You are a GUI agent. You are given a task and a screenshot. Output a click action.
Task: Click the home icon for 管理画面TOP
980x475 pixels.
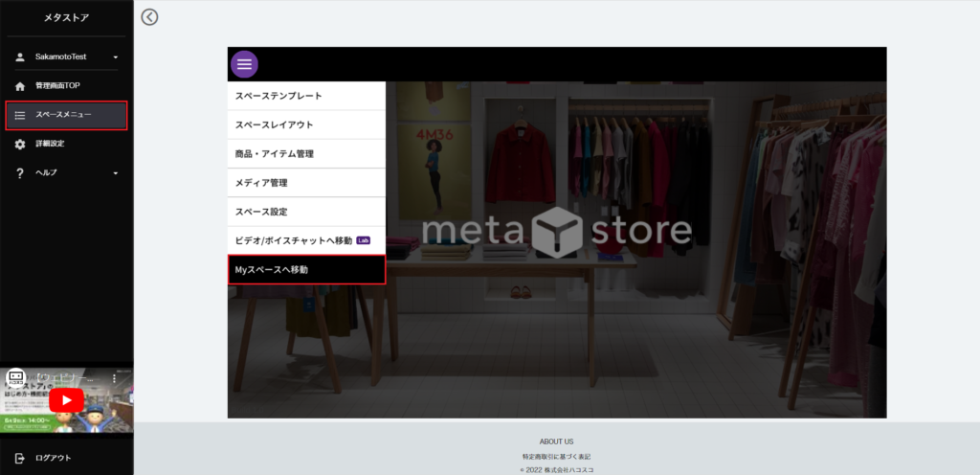pyautogui.click(x=20, y=86)
